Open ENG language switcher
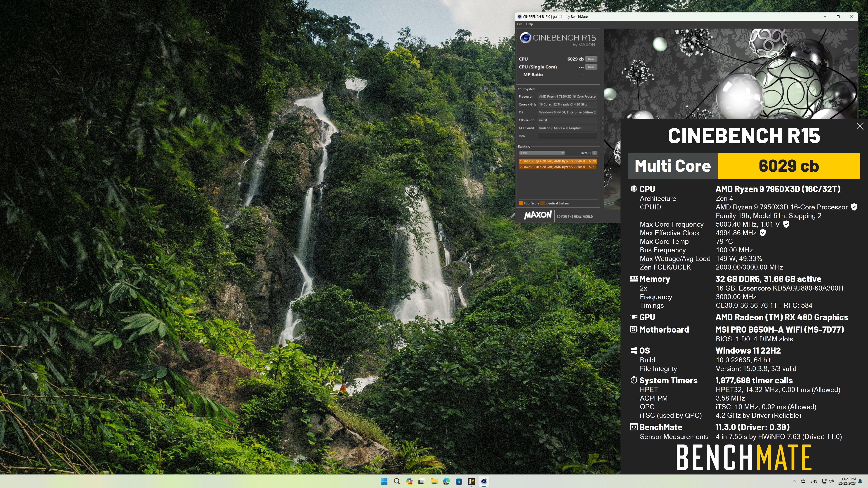 [x=814, y=481]
